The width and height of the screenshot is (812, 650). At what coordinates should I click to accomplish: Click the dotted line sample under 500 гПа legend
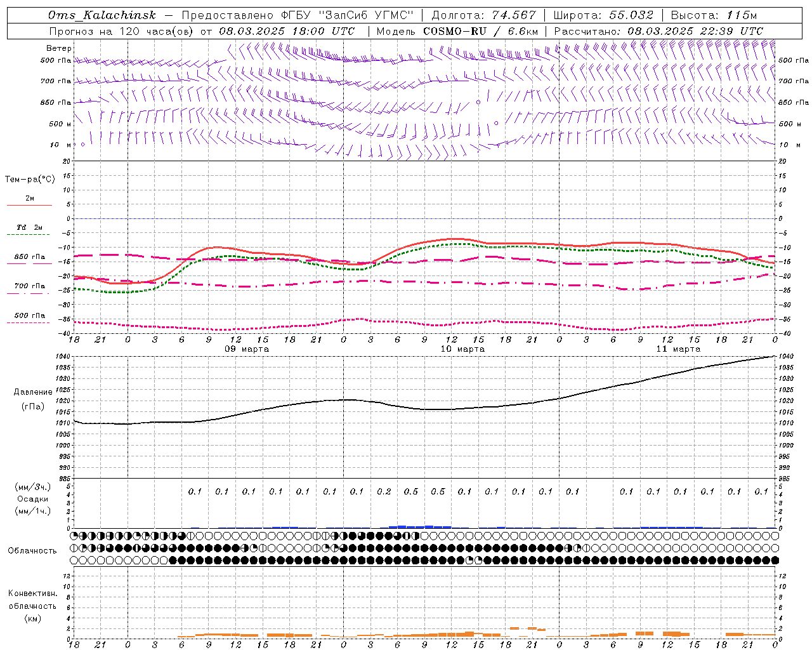click(x=29, y=322)
